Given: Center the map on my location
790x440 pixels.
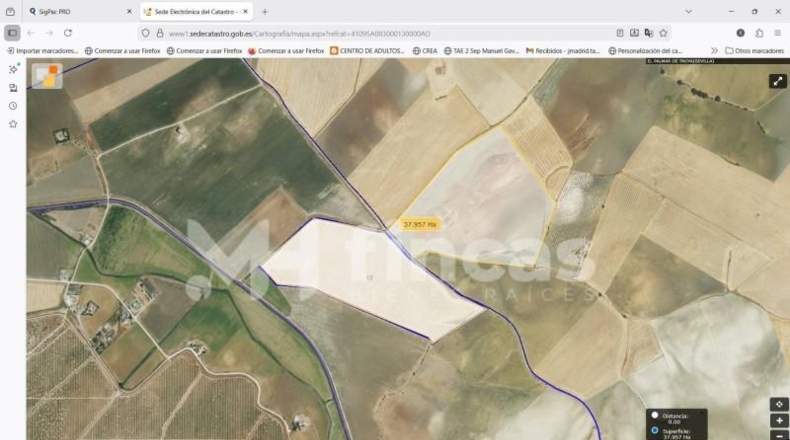Looking at the screenshot, I should click(x=779, y=405).
